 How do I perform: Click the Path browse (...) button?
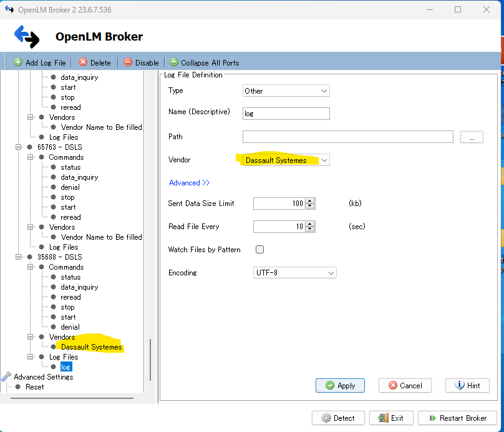click(x=472, y=137)
